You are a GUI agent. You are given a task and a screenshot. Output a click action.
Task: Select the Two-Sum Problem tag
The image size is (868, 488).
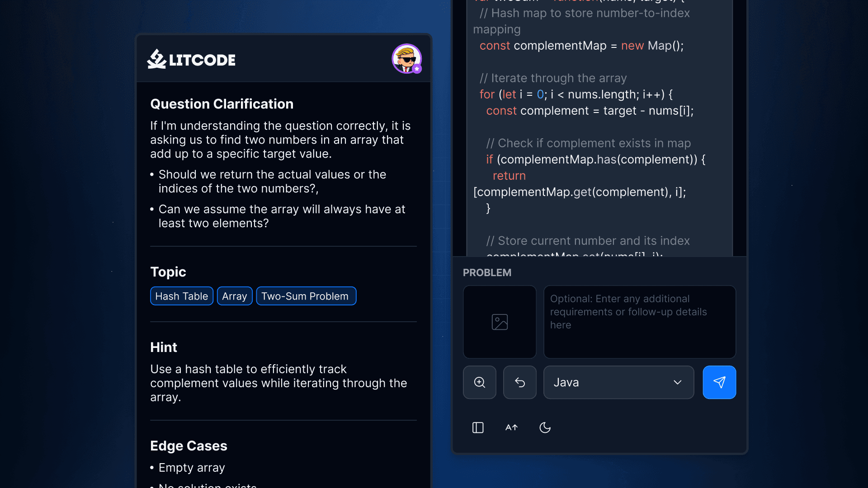[x=306, y=296]
